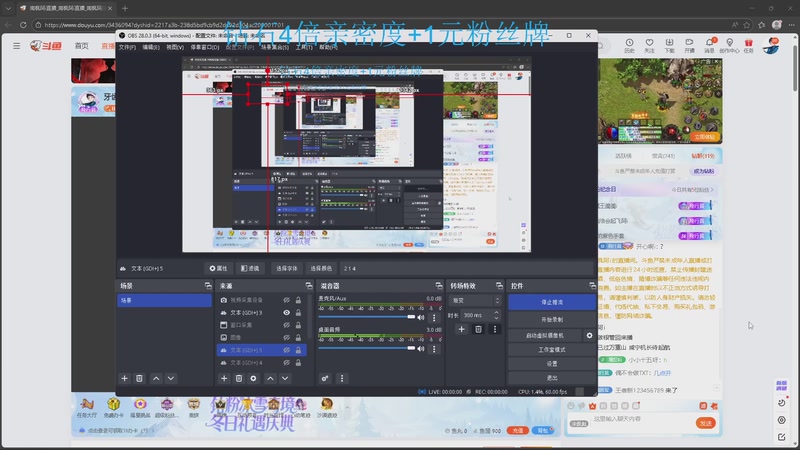The image size is (800, 450).
Task: Open Douyu hamburger menu beside logo
Action: pyautogui.click(x=17, y=45)
